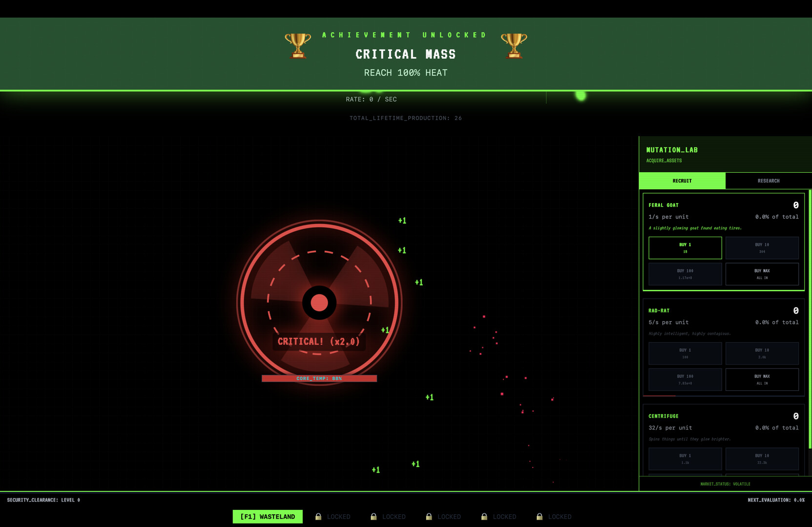The width and height of the screenshot is (812, 527).
Task: Click BUY MAX ALL IN for Feral Goat
Action: (762, 274)
